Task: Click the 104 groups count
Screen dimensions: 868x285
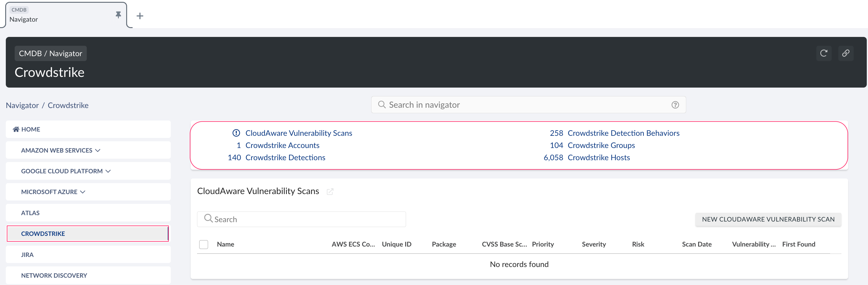Action: (556, 145)
